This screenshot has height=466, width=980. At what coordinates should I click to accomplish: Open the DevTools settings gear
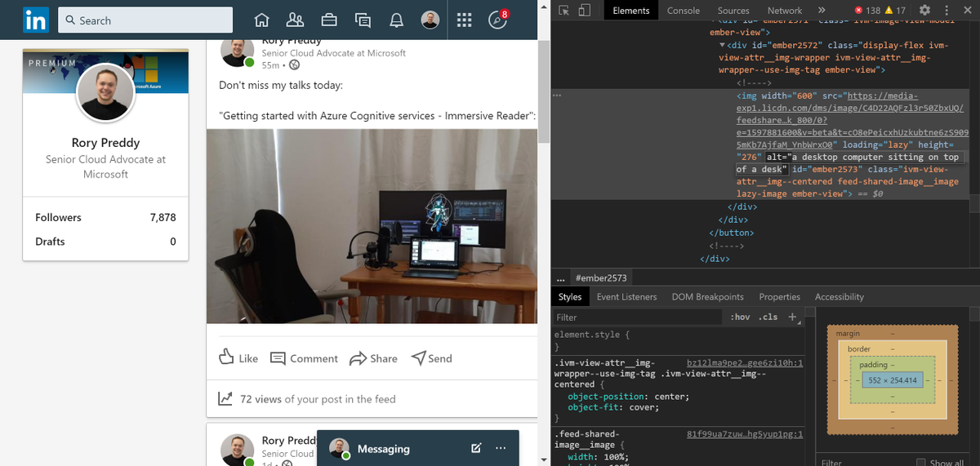924,11
